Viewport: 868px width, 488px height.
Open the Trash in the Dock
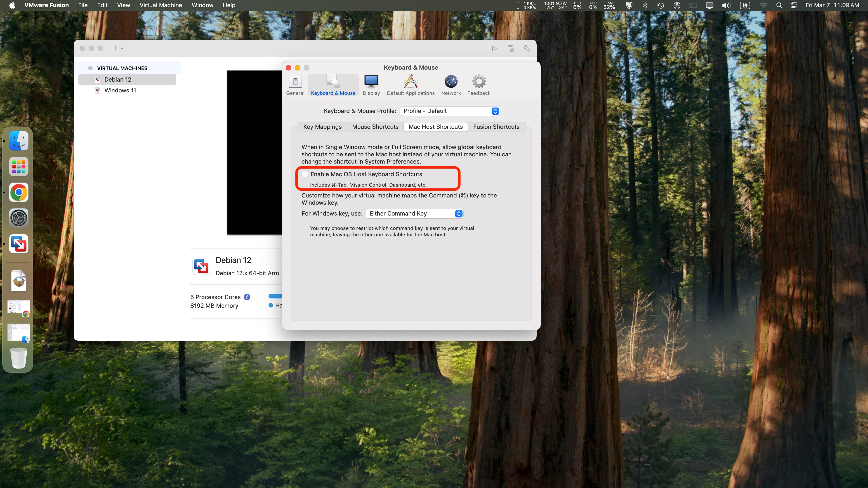click(19, 358)
